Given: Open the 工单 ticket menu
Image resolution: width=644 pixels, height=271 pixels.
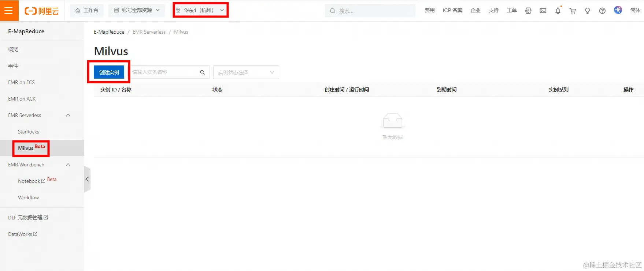Looking at the screenshot, I should [511, 11].
